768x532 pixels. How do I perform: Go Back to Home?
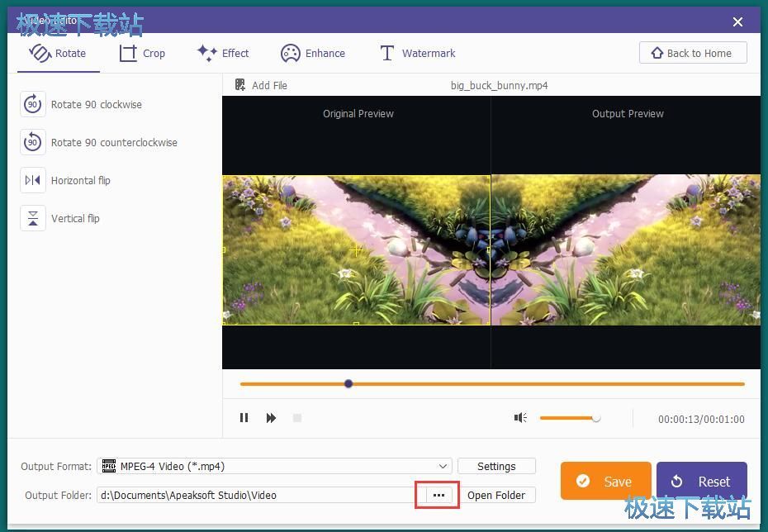[693, 53]
